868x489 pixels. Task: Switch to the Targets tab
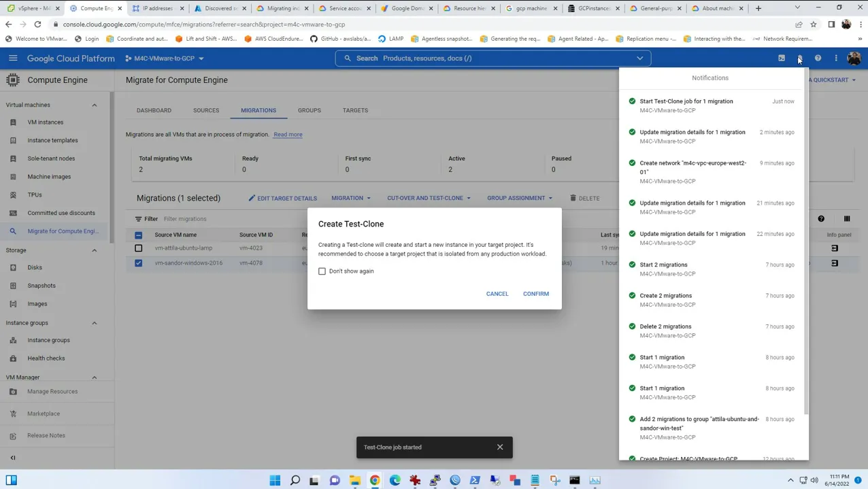pyautogui.click(x=355, y=110)
